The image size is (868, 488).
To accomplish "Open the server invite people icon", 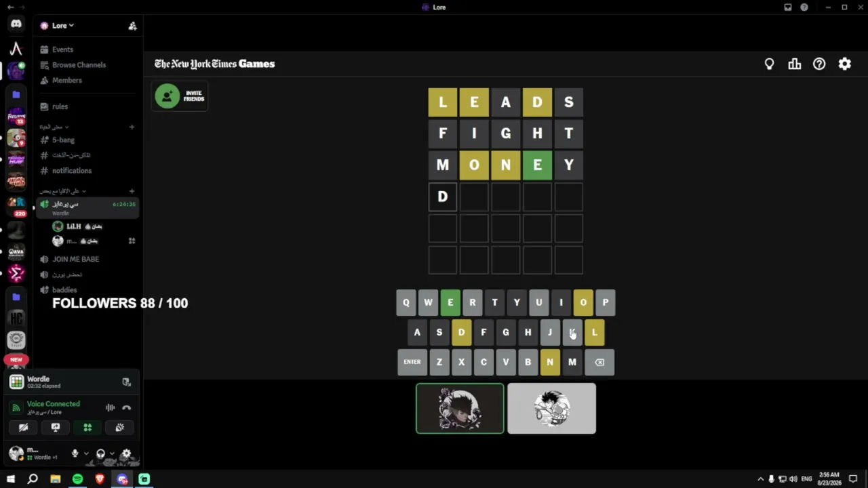I will click(x=132, y=26).
